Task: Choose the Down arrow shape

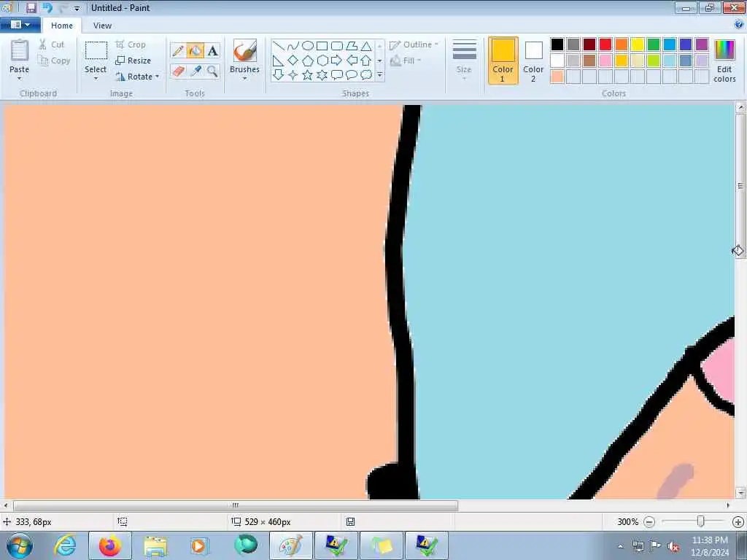Action: pos(279,75)
